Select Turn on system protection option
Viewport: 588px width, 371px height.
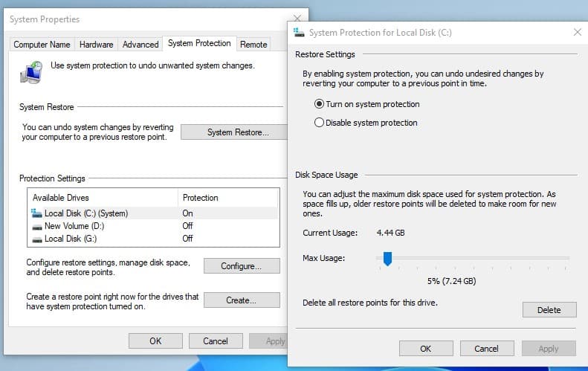click(x=320, y=104)
